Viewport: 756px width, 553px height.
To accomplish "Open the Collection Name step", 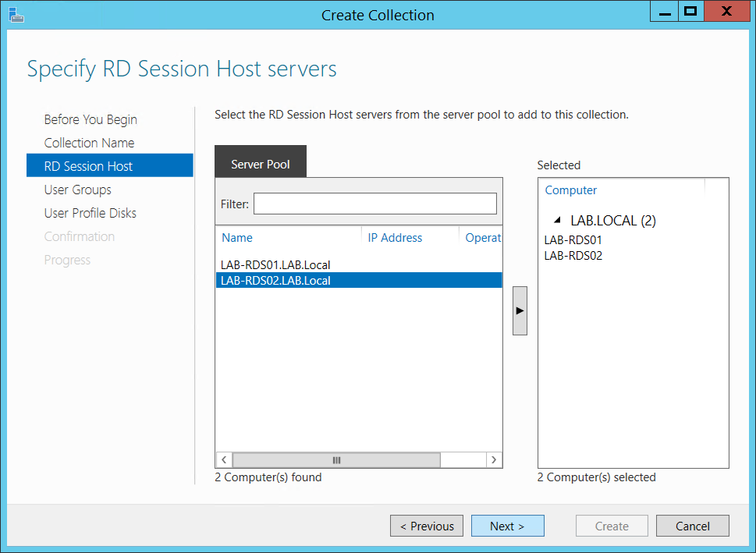I will pos(89,143).
